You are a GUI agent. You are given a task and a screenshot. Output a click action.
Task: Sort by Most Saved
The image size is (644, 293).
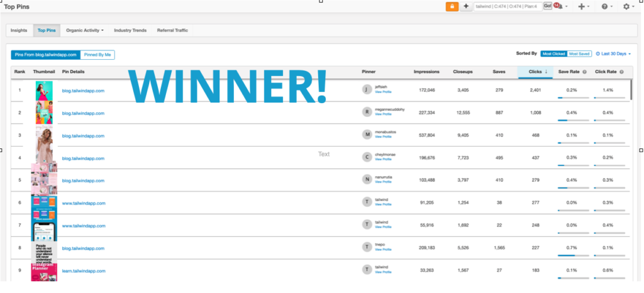(579, 53)
